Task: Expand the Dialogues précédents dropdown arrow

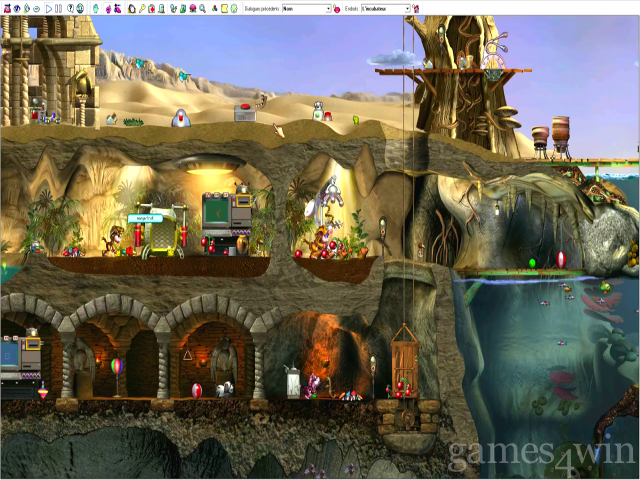Action: click(328, 8)
